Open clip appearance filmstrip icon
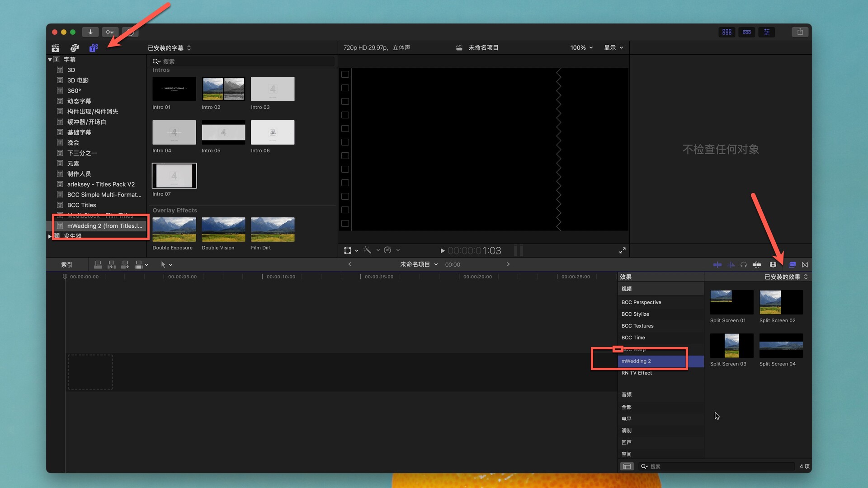 coord(773,265)
